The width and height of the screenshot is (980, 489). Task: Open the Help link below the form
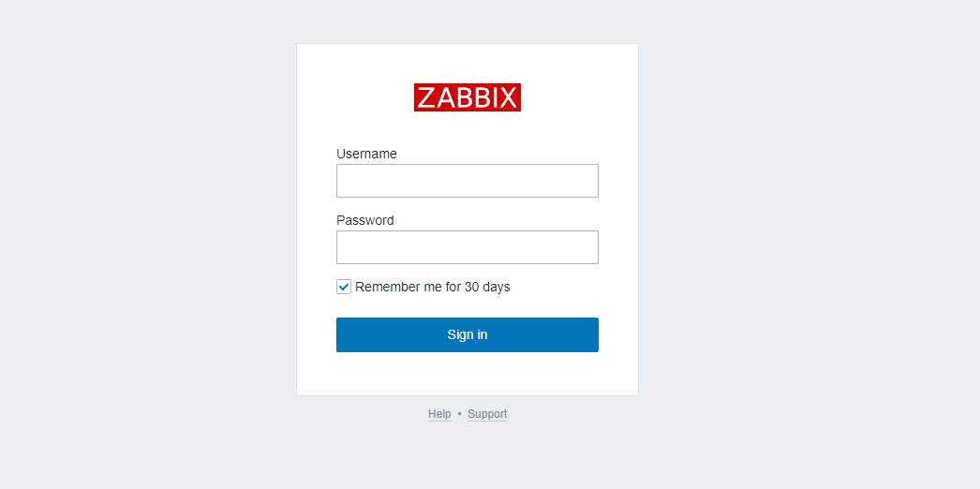coord(439,414)
